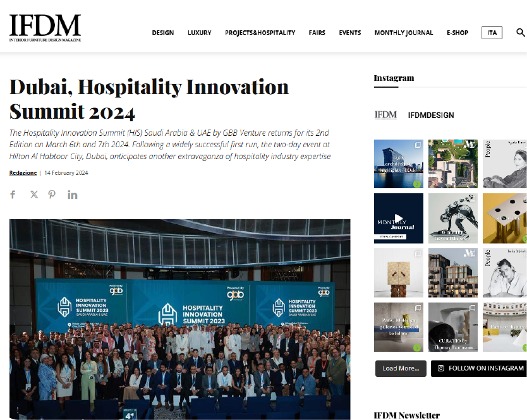Click the IFDM magazine logo
Image resolution: width=527 pixels, height=420 pixels.
pyautogui.click(x=45, y=28)
